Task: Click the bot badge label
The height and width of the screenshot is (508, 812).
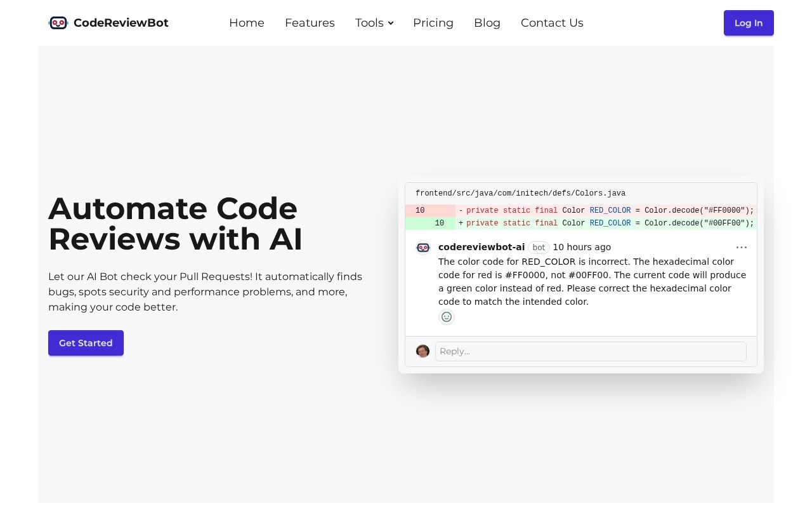Action: (x=539, y=247)
